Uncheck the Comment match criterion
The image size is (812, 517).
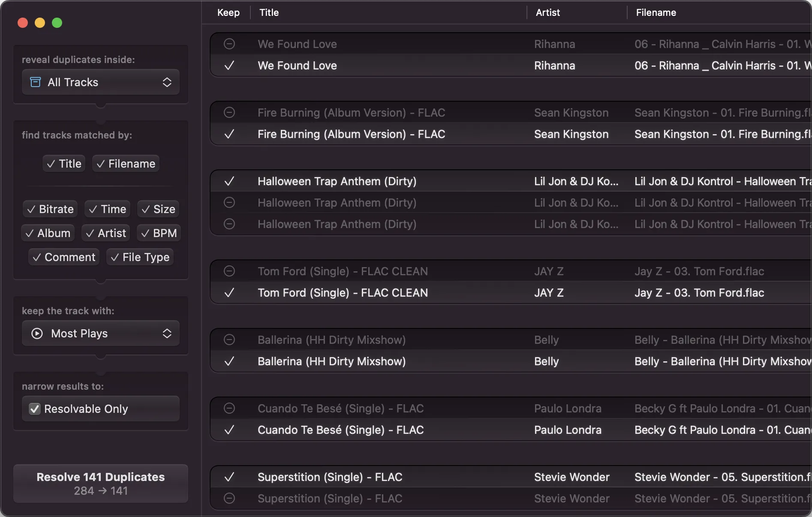64,257
